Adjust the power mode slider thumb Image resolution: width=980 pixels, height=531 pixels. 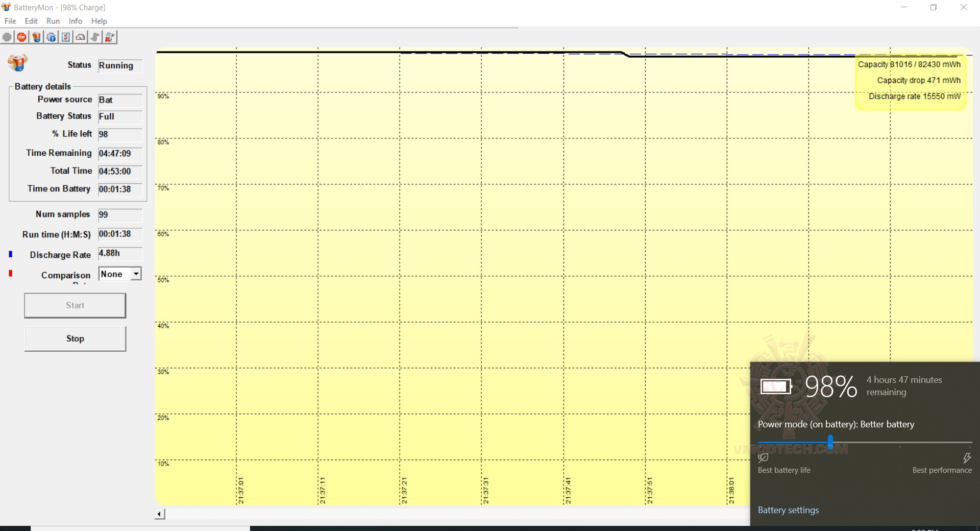[830, 442]
